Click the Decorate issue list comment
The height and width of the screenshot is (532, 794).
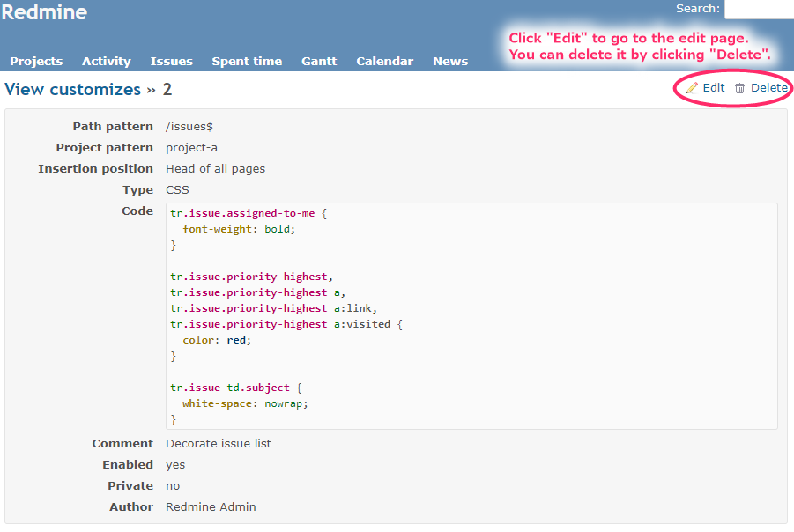click(219, 444)
